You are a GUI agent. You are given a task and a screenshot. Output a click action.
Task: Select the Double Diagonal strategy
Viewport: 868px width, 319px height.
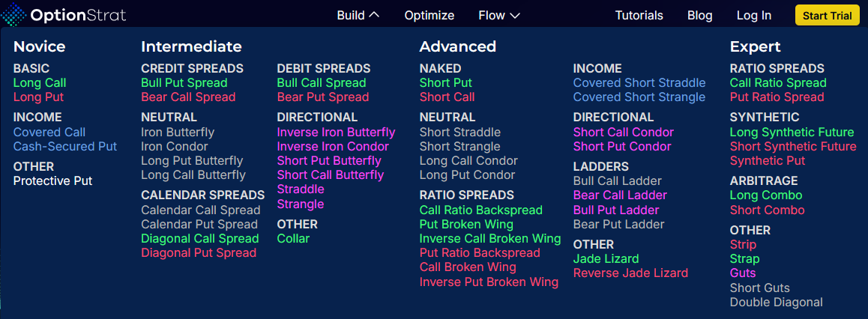coord(776,303)
